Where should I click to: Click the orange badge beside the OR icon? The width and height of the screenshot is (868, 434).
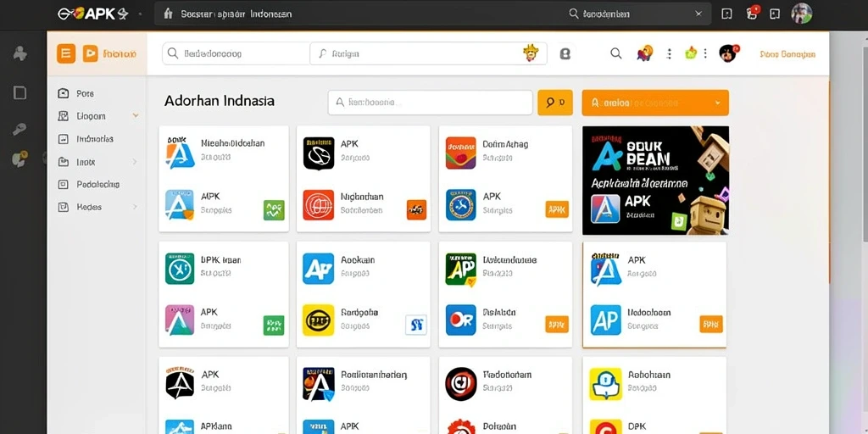(556, 324)
